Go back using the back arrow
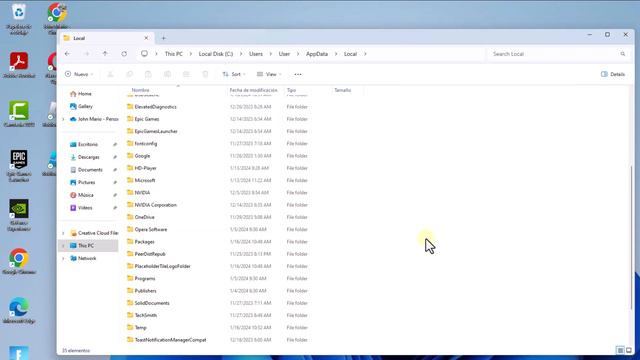The height and width of the screenshot is (360, 640). tap(67, 54)
